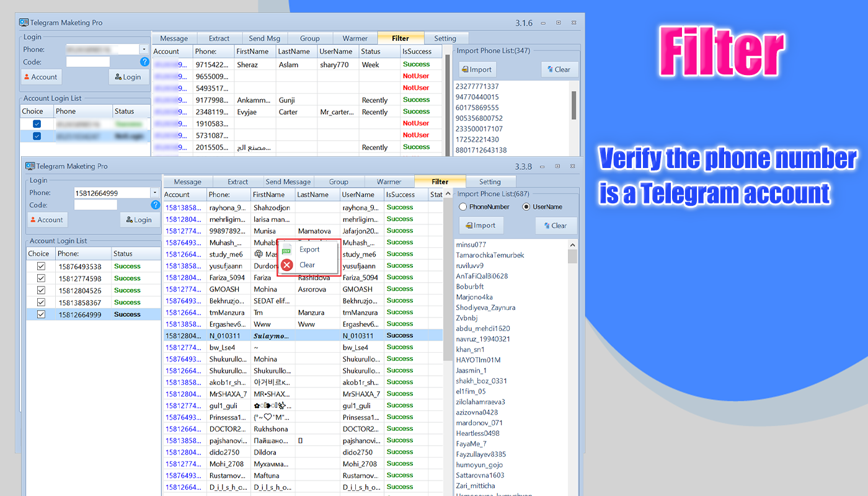The image size is (868, 496).
Task: Click the Login button in the 3.3.8 window
Action: point(139,219)
